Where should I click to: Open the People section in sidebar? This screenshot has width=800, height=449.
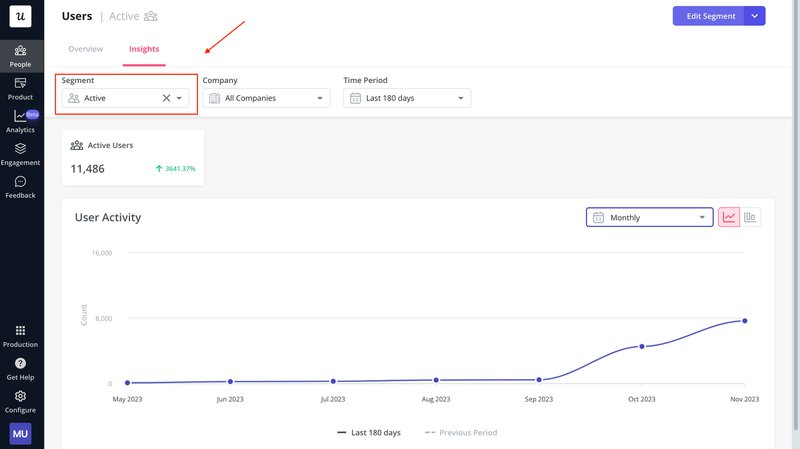pos(20,56)
